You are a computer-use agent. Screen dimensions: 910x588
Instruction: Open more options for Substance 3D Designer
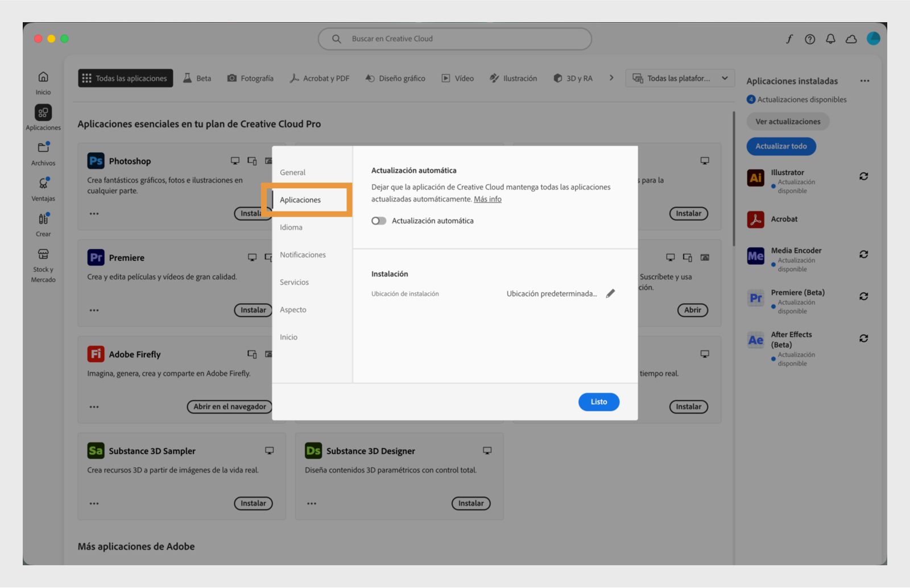pos(312,504)
